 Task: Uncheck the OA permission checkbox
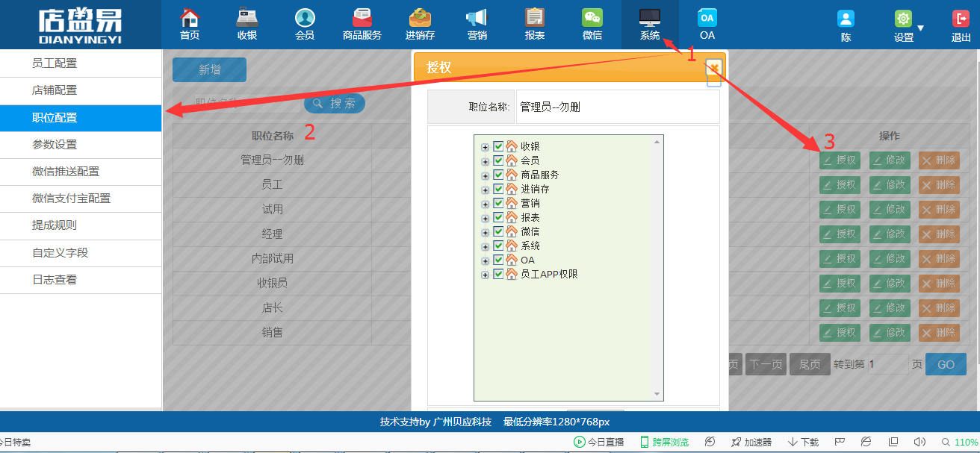(x=498, y=260)
